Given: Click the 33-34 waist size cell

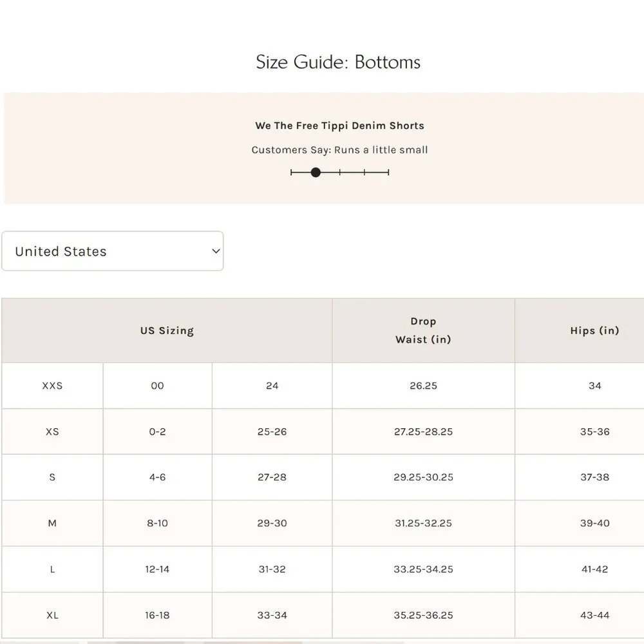Looking at the screenshot, I should pyautogui.click(x=272, y=615).
